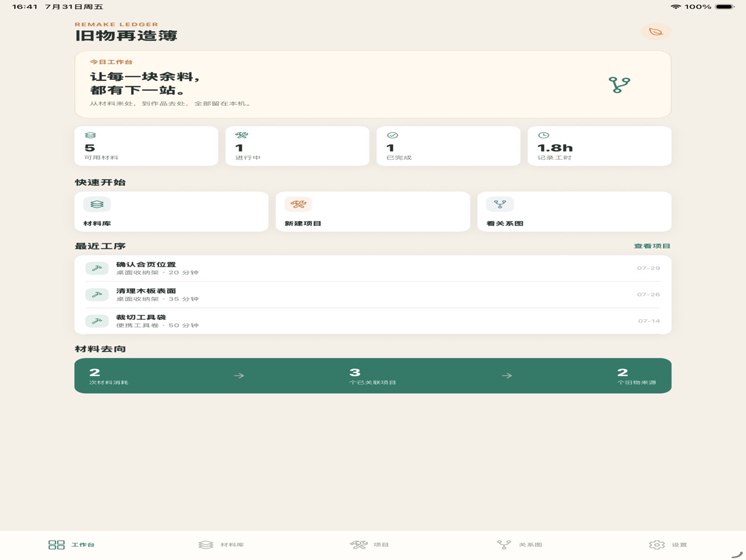The width and height of the screenshot is (746, 560).
Task: Click 桌面收纳架 · 35 分钟 subtitle
Action: coord(157,299)
